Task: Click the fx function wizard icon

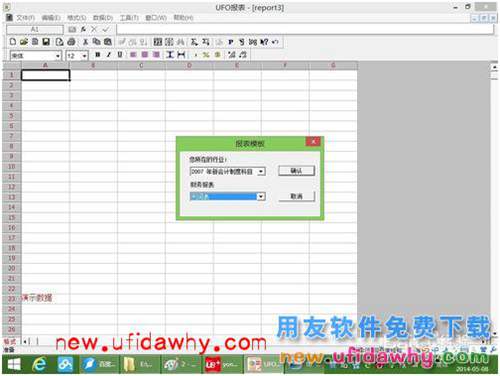Action: pos(84,29)
